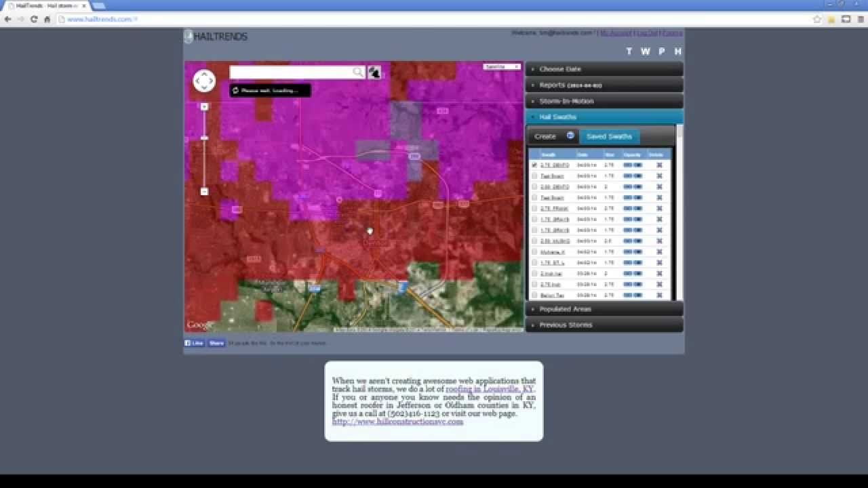The width and height of the screenshot is (868, 488).
Task: Delete the 2.00 ULSHO swath
Action: click(x=658, y=241)
